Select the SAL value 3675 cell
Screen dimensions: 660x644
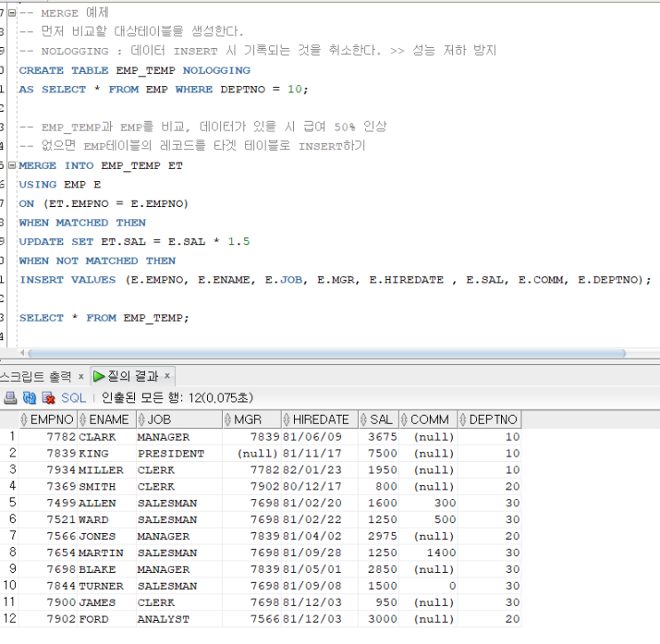point(378,437)
